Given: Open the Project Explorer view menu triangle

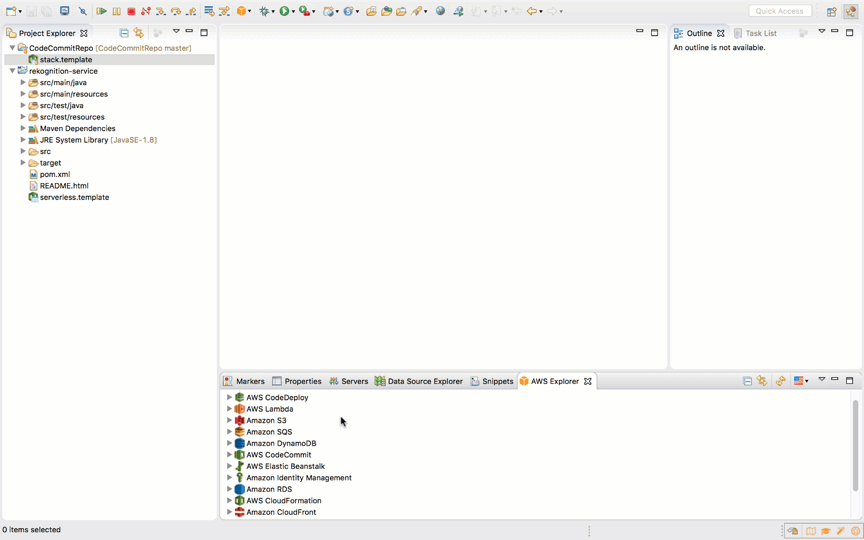Looking at the screenshot, I should pos(176,32).
